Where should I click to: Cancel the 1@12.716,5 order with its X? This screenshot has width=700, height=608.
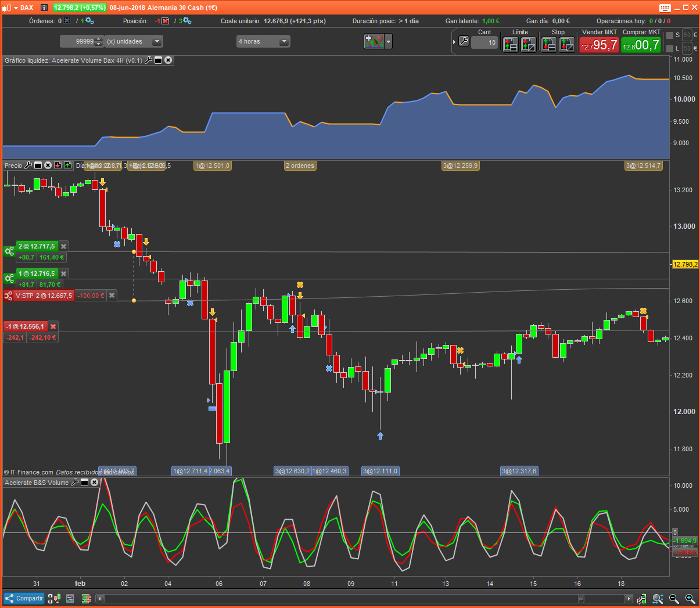point(64,274)
